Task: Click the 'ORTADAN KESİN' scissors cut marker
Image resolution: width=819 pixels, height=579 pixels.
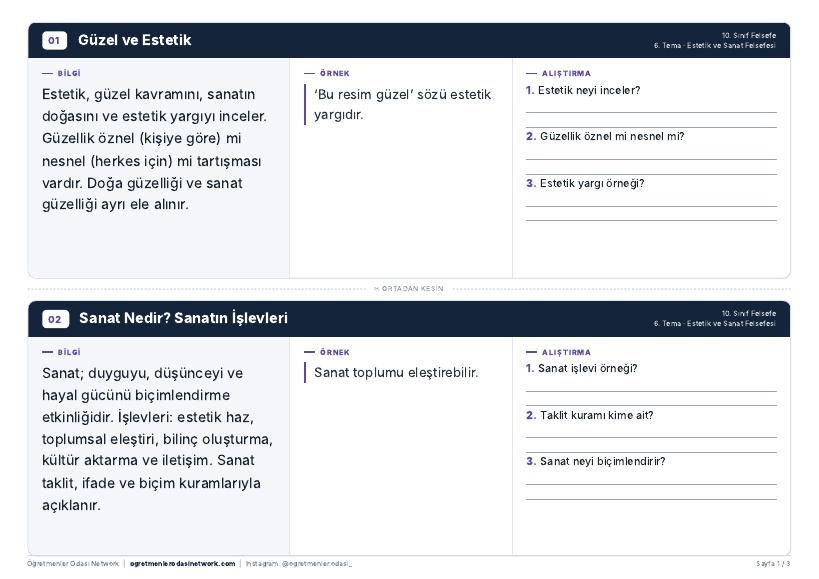Action: pos(409,289)
